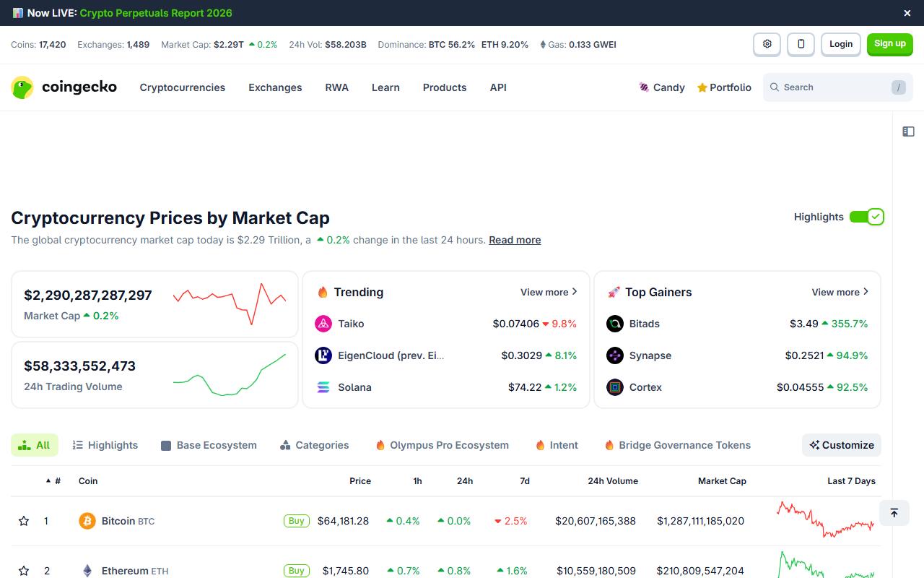Sort by the Price column header
This screenshot has width=924, height=578.
[x=360, y=481]
